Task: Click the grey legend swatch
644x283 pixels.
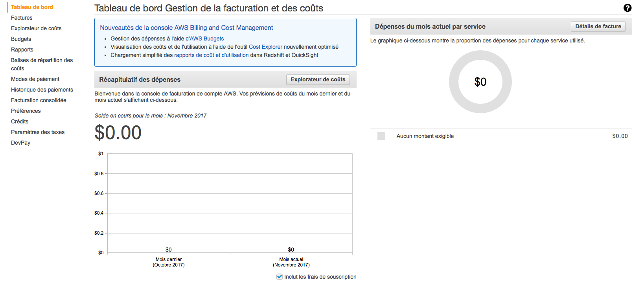Action: pos(381,136)
